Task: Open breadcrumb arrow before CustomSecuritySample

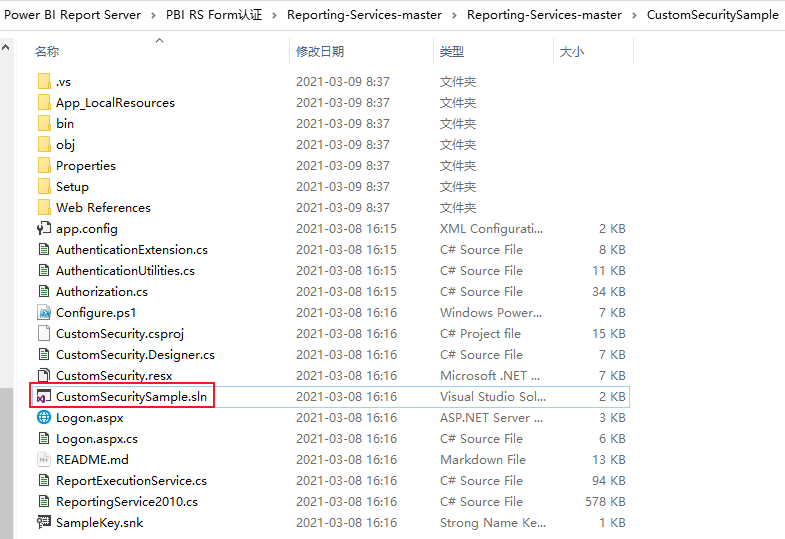Action: pyautogui.click(x=634, y=16)
